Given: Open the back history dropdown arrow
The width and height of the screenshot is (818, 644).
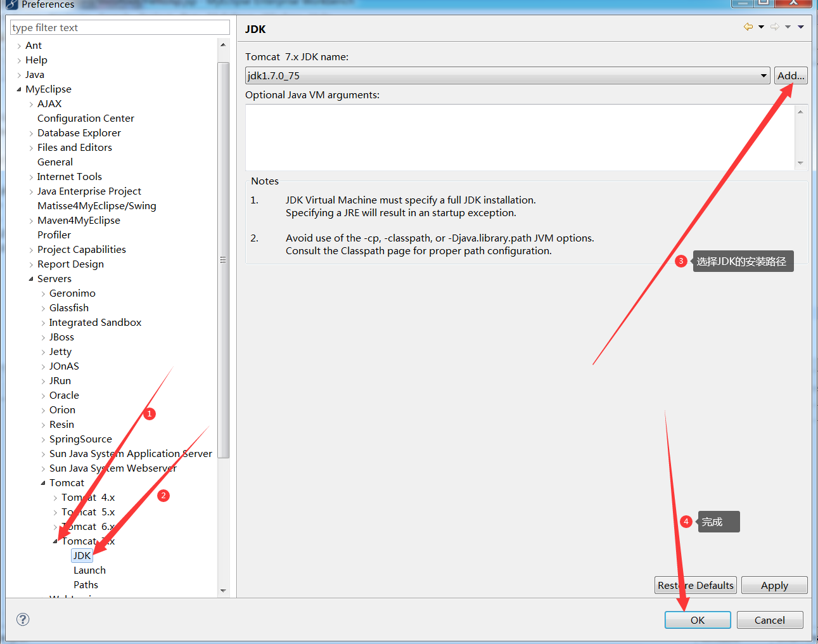Looking at the screenshot, I should 761,27.
